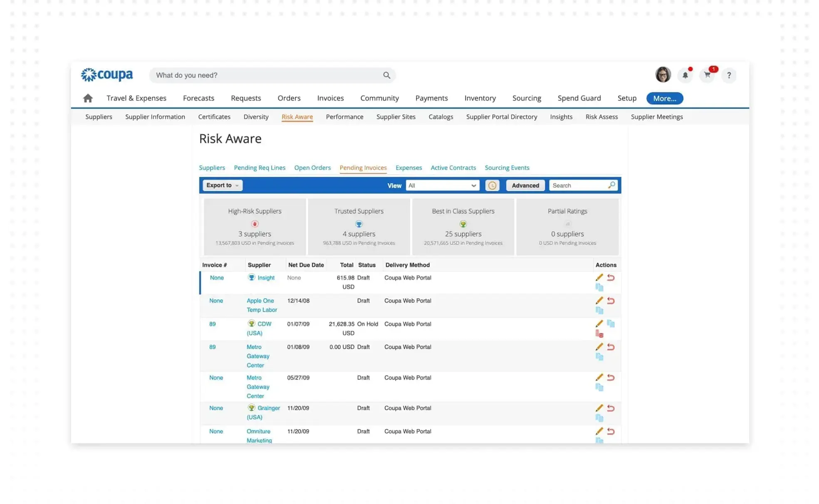Click the help question mark icon
The image size is (819, 504).
(x=728, y=75)
